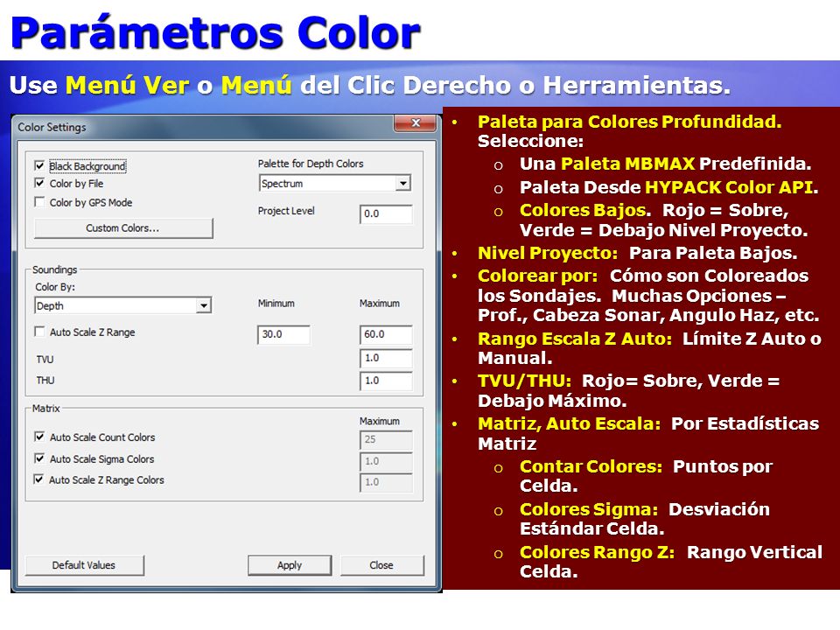
Task: Click the Nivel Proyecto bullet heading
Action: click(548, 253)
